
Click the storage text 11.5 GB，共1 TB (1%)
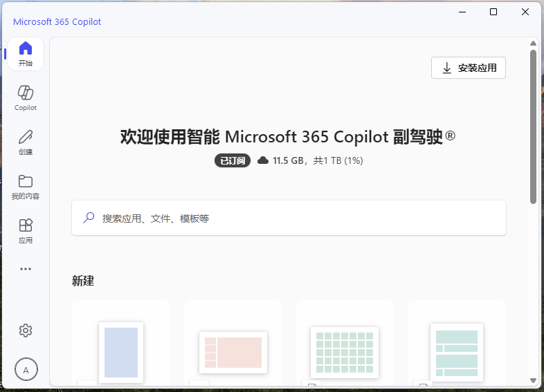(x=318, y=160)
